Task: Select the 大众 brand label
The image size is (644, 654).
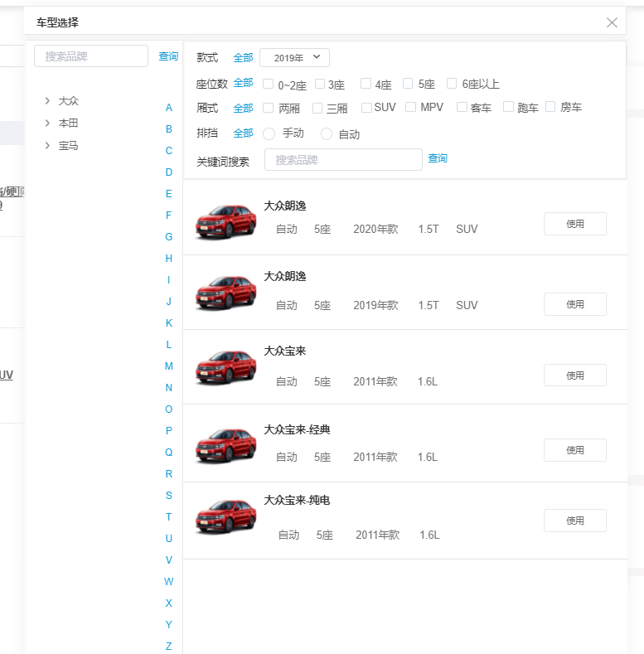Action: (69, 100)
